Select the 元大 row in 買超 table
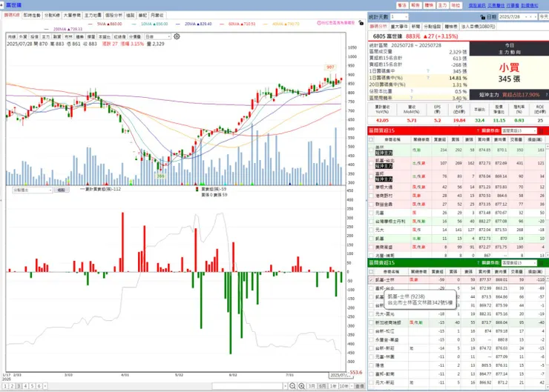The width and height of the screenshot is (549, 392). [x=458, y=230]
